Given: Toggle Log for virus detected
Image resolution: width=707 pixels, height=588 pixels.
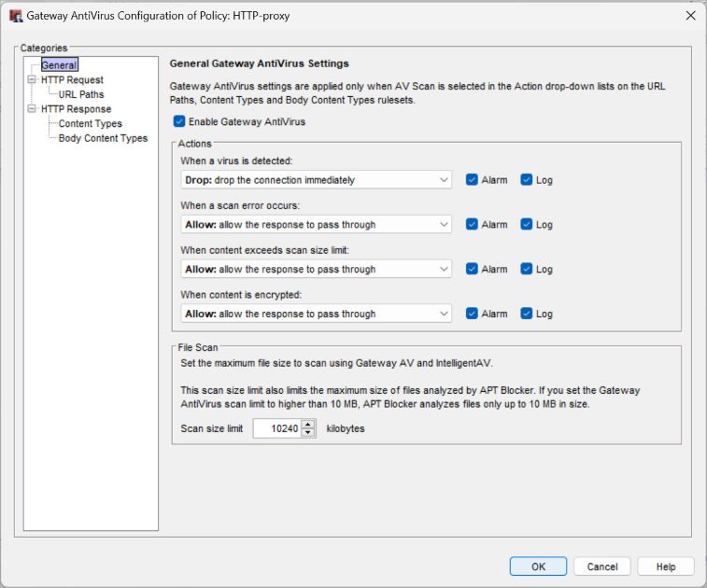Looking at the screenshot, I should (526, 180).
